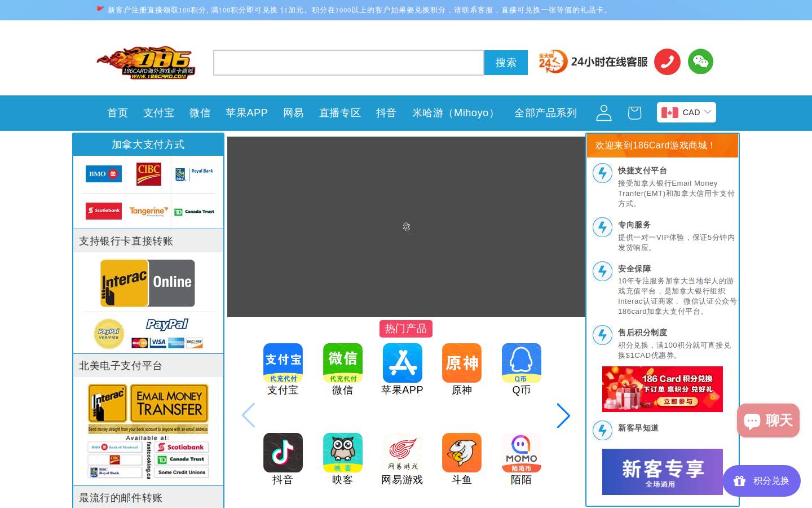Screen dimensions: 812x508
Task: Click the lightning icon beside 安全保障
Action: point(602,271)
